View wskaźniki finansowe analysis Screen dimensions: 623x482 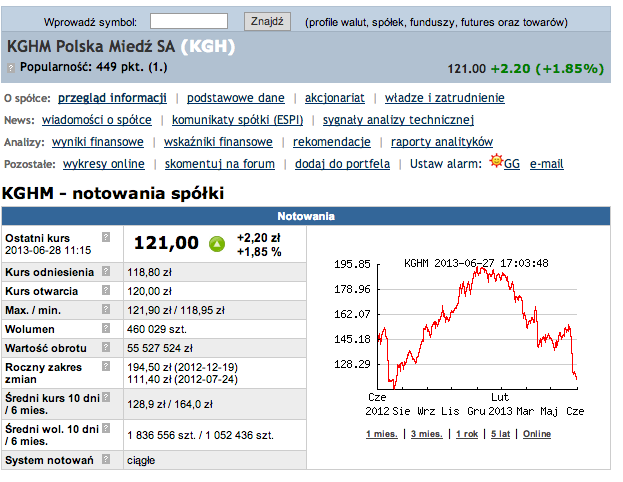(x=218, y=142)
